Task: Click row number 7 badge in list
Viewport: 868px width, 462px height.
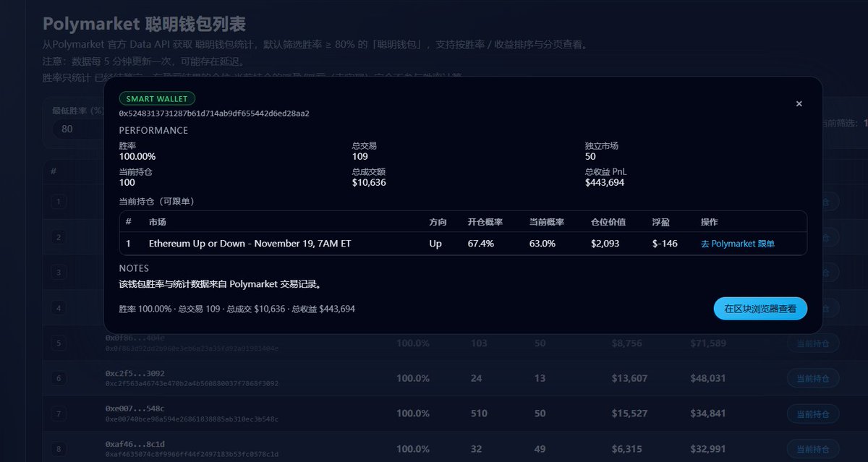Action: pos(59,414)
